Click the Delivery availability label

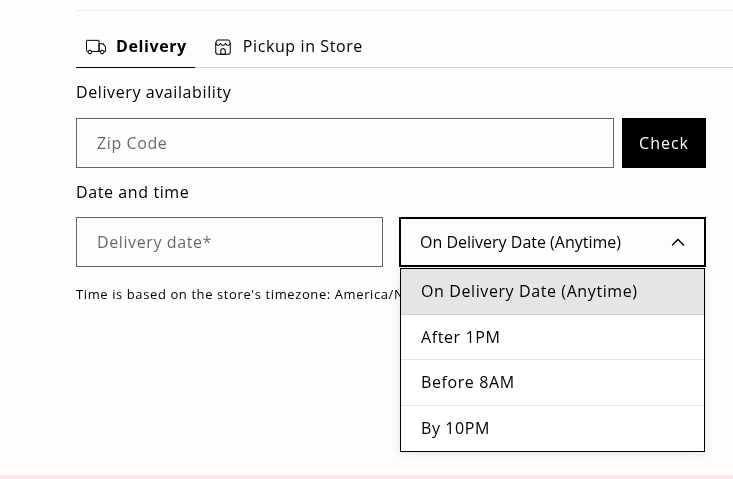(x=153, y=92)
